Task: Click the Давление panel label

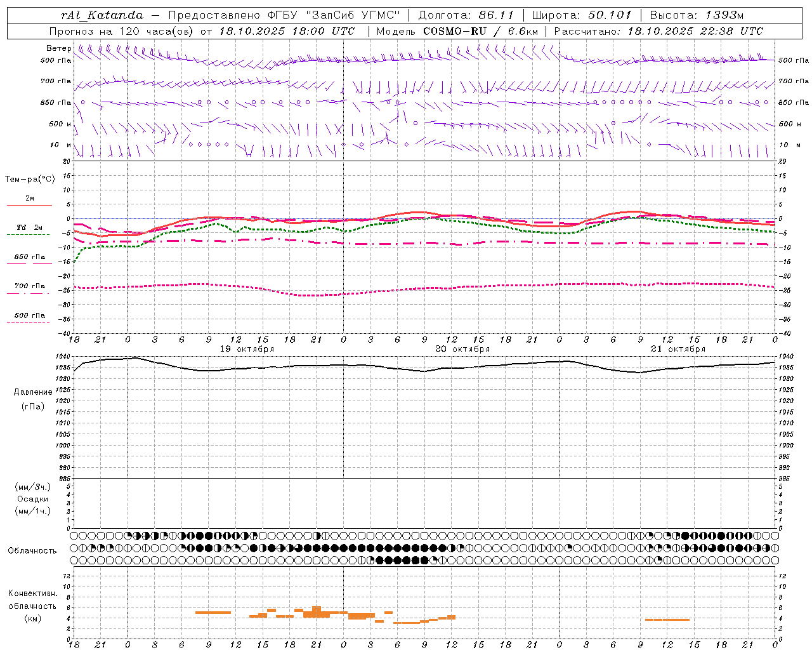Action: click(33, 392)
